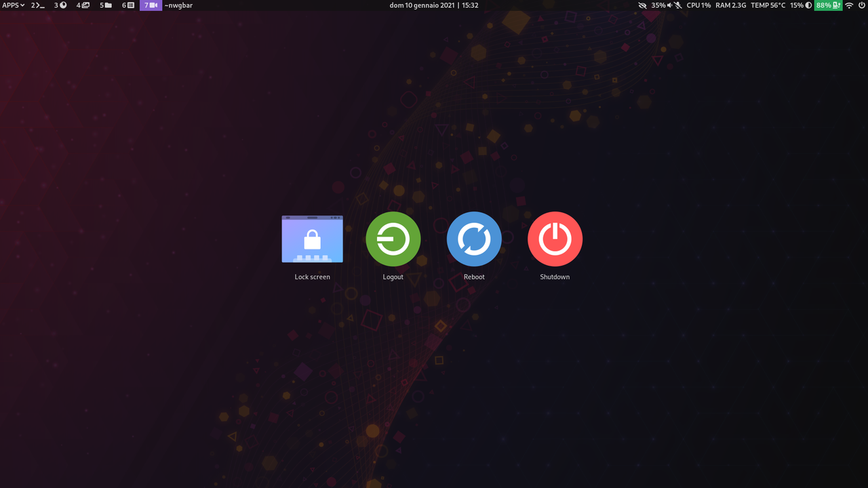Image resolution: width=868 pixels, height=488 pixels.
Task: Open the APPS dropdown menu
Action: [14, 5]
